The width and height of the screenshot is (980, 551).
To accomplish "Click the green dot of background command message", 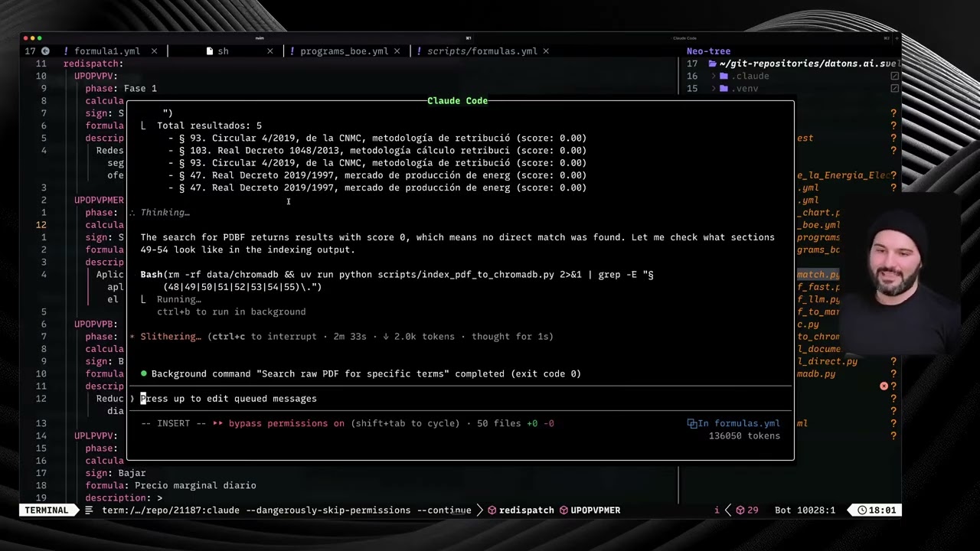I will coord(144,373).
